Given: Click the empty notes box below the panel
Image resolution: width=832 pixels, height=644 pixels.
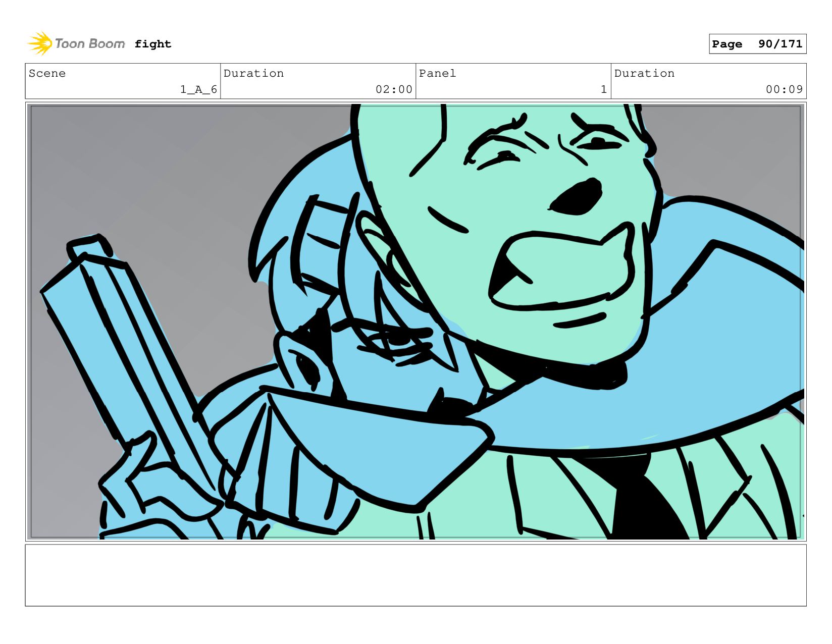Looking at the screenshot, I should 415,575.
